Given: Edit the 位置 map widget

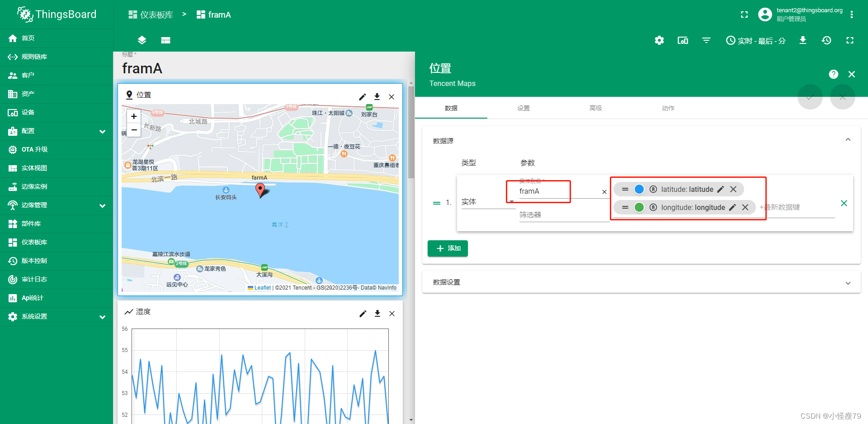Looking at the screenshot, I should pos(363,97).
